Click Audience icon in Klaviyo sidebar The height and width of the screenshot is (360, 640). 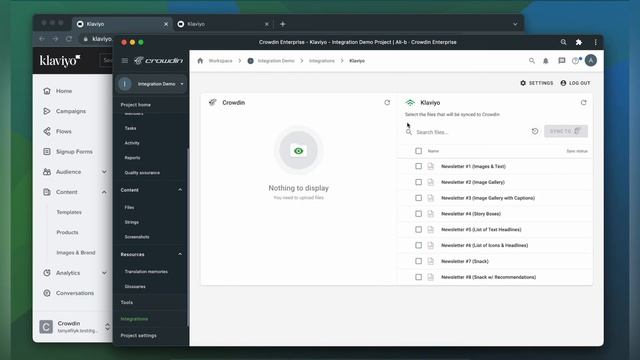pyautogui.click(x=47, y=172)
